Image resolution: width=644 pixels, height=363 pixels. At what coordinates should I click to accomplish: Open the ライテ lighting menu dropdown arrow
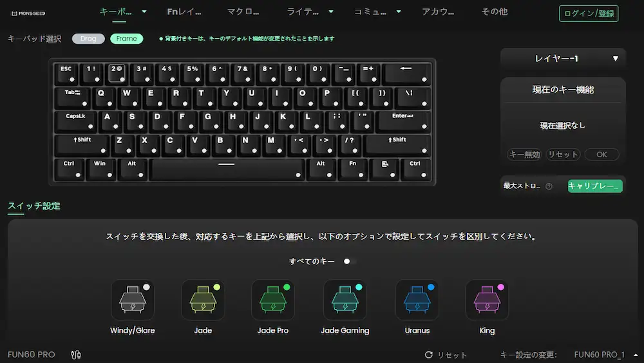331,12
